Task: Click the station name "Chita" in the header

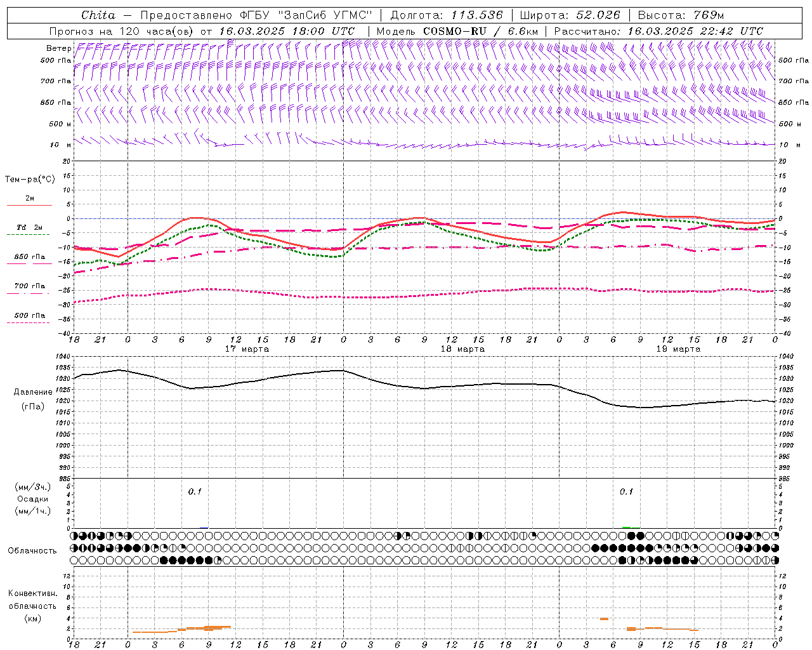Action: (x=98, y=15)
